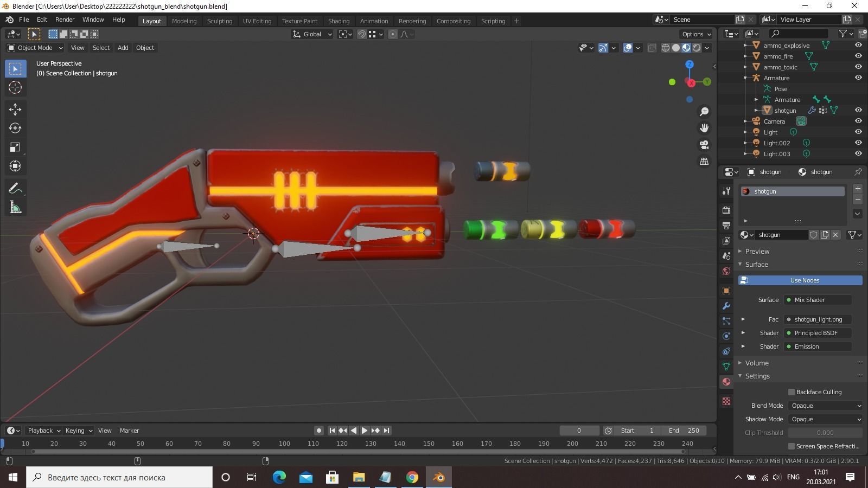
Task: Hide ammo_toxic in the outliner
Action: (x=858, y=67)
